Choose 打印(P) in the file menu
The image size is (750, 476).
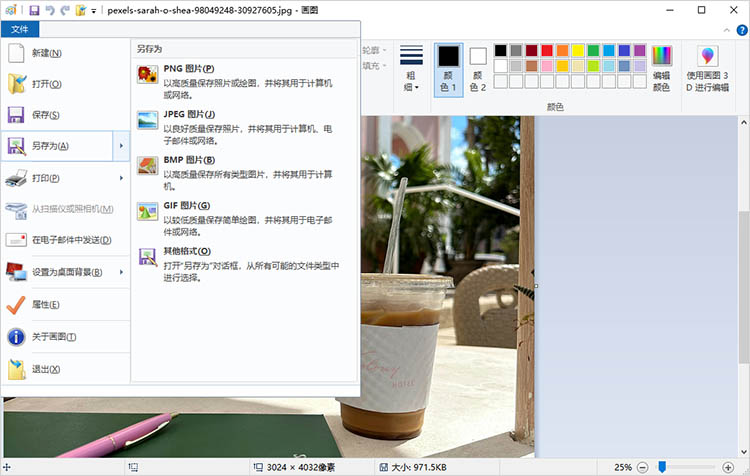click(x=57, y=178)
